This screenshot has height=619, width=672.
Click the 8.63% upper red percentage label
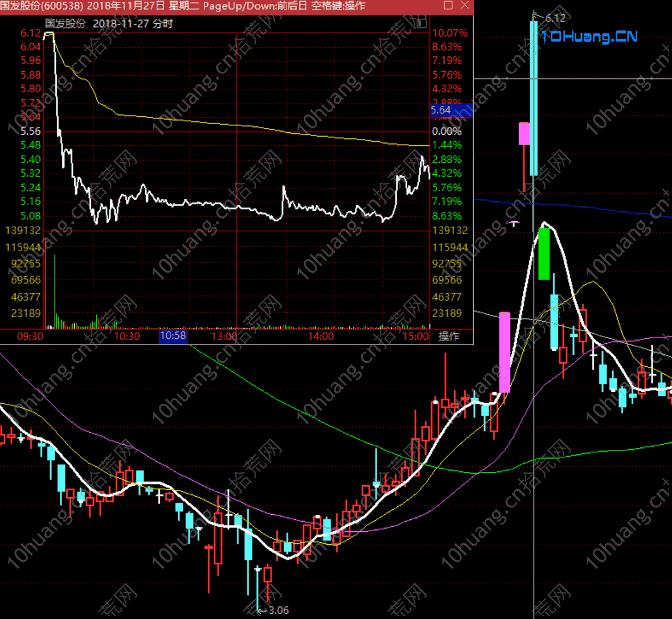click(x=447, y=47)
